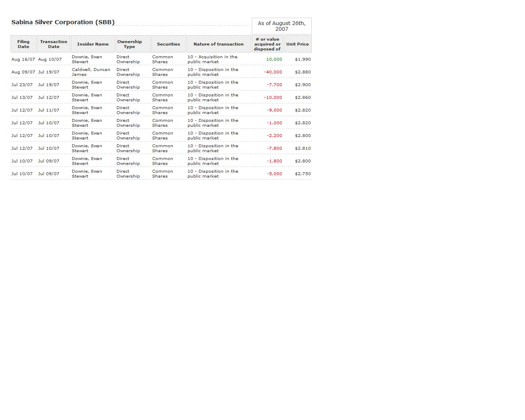Click Common Shares in the Jul 23/07 row
This screenshot has width=525, height=420.
coord(162,85)
